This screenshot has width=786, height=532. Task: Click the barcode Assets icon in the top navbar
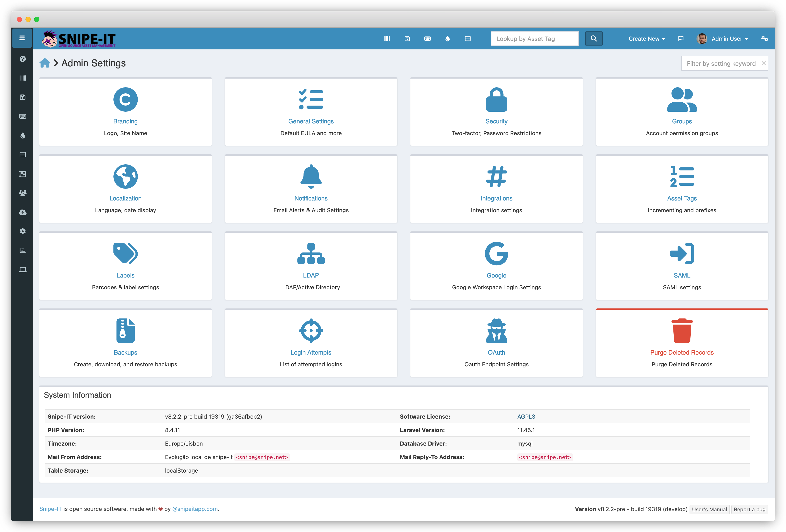387,39
